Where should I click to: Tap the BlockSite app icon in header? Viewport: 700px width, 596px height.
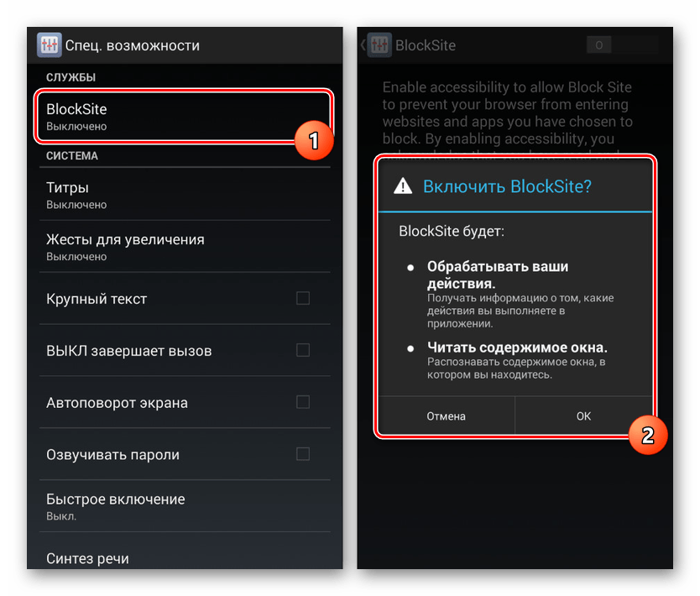(x=379, y=45)
